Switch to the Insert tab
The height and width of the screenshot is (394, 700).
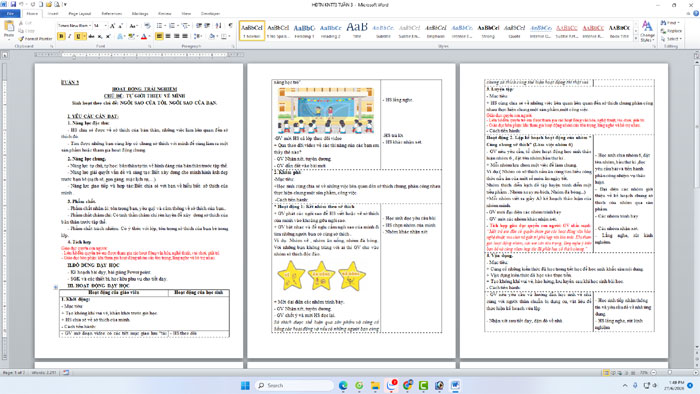53,14
